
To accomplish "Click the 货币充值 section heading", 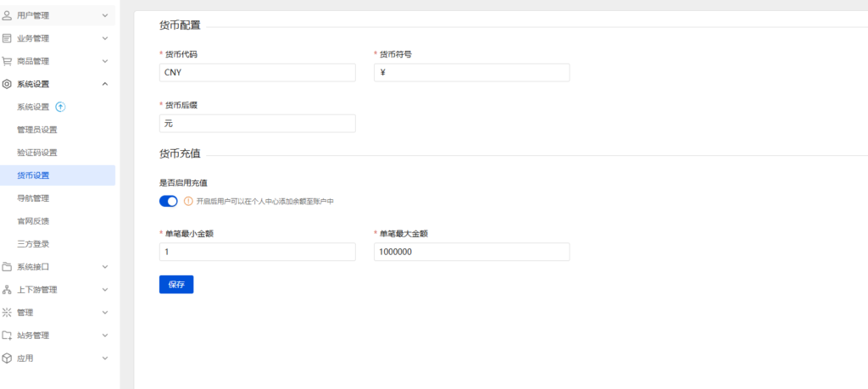I will (x=180, y=154).
